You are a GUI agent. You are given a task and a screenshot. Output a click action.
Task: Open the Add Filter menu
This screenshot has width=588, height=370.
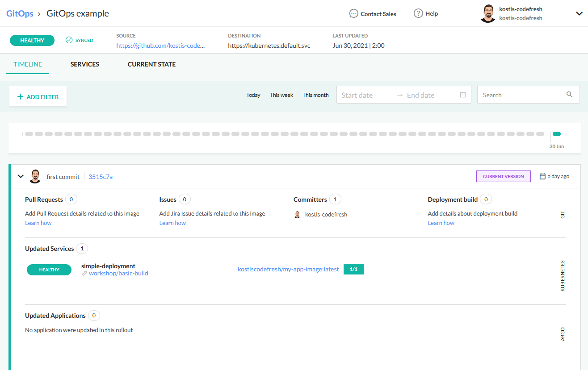(x=38, y=96)
